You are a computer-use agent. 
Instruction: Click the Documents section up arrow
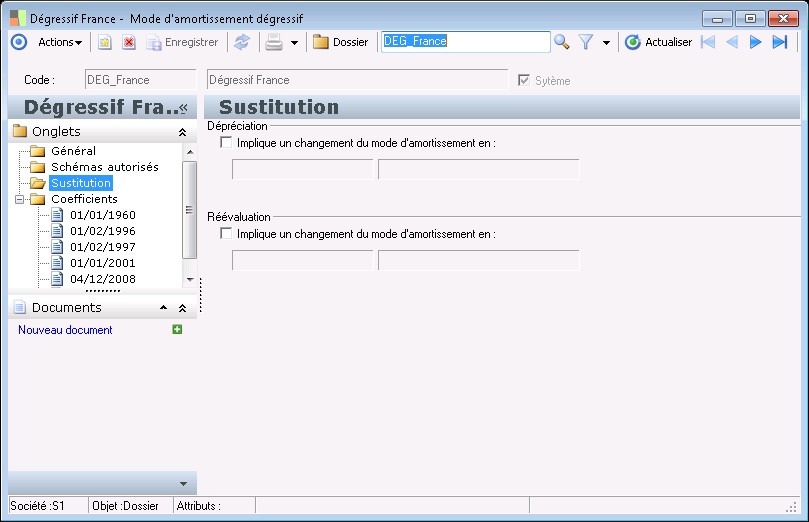(x=164, y=307)
